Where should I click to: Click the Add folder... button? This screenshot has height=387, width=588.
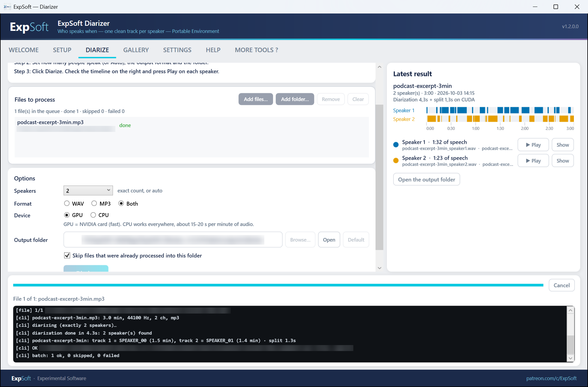click(x=295, y=99)
